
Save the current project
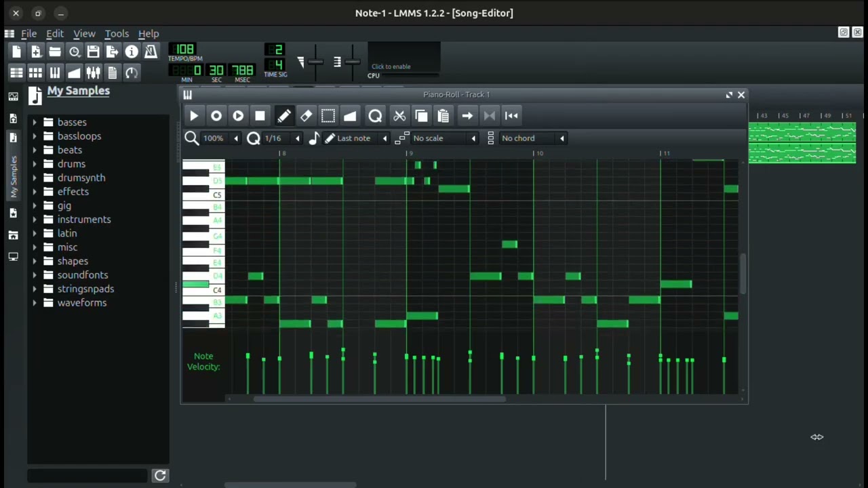click(94, 52)
